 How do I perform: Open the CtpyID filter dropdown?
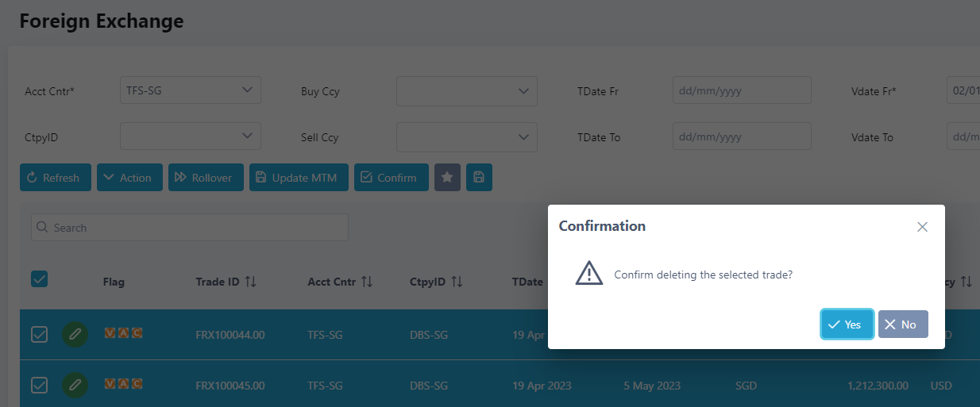click(191, 136)
